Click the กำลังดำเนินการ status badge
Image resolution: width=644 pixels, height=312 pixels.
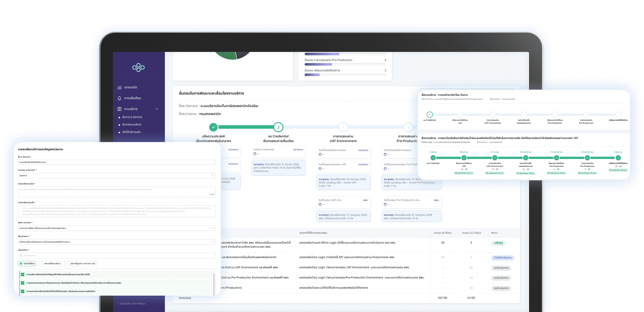pos(502,258)
